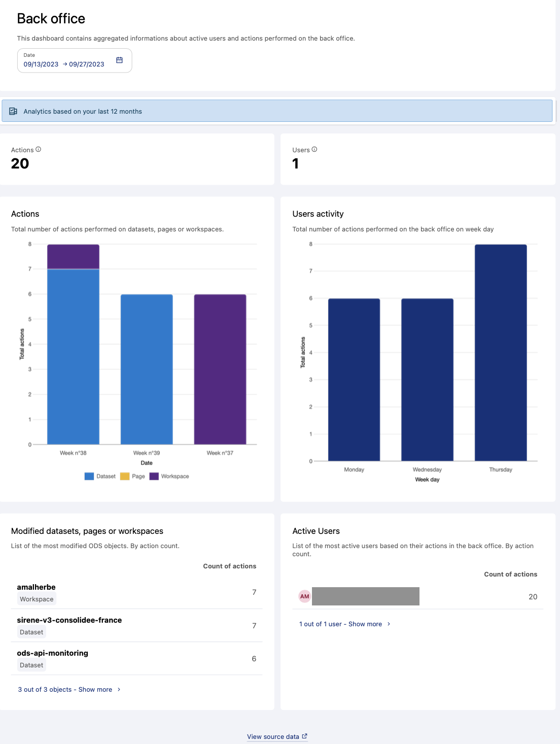Click chevron next to 1 out of 1 user

pos(389,624)
